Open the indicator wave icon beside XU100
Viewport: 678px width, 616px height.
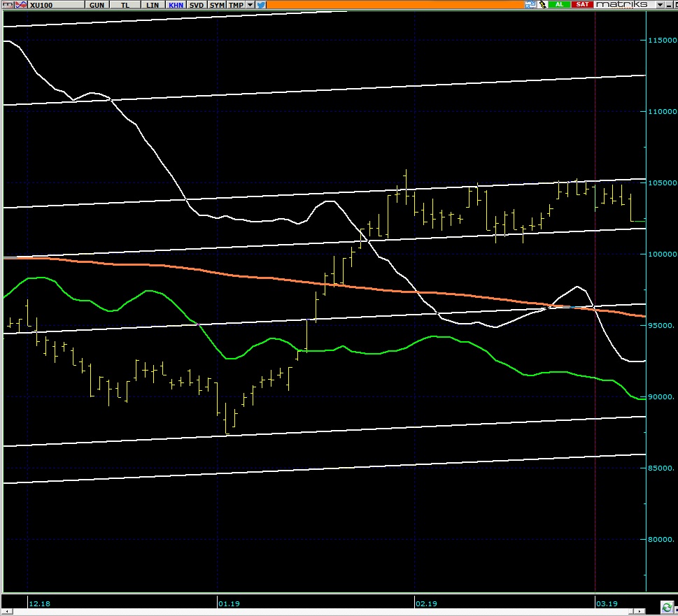pyautogui.click(x=21, y=5)
